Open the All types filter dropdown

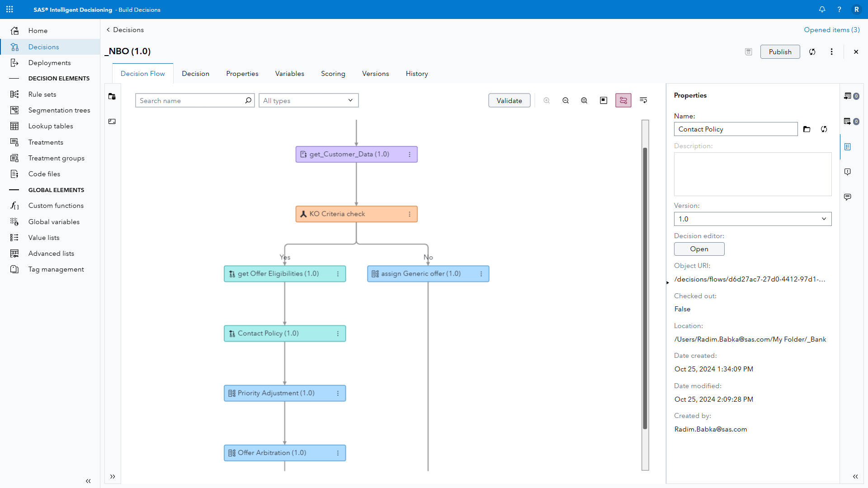[x=308, y=100]
